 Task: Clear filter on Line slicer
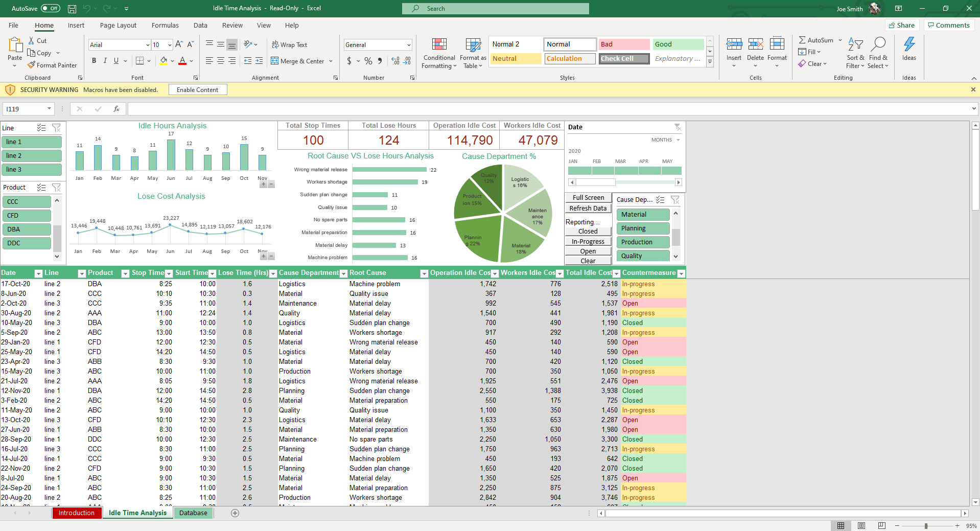(56, 128)
